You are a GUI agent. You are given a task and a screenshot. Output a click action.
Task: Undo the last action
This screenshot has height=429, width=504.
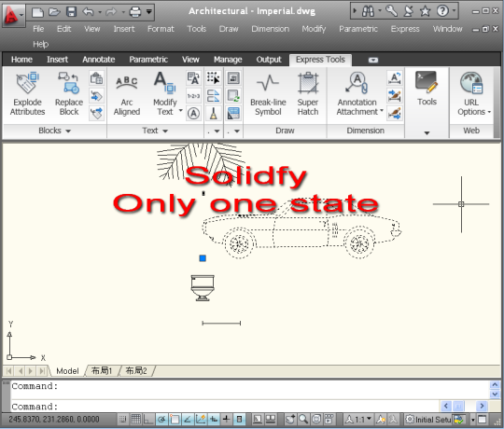(x=88, y=12)
